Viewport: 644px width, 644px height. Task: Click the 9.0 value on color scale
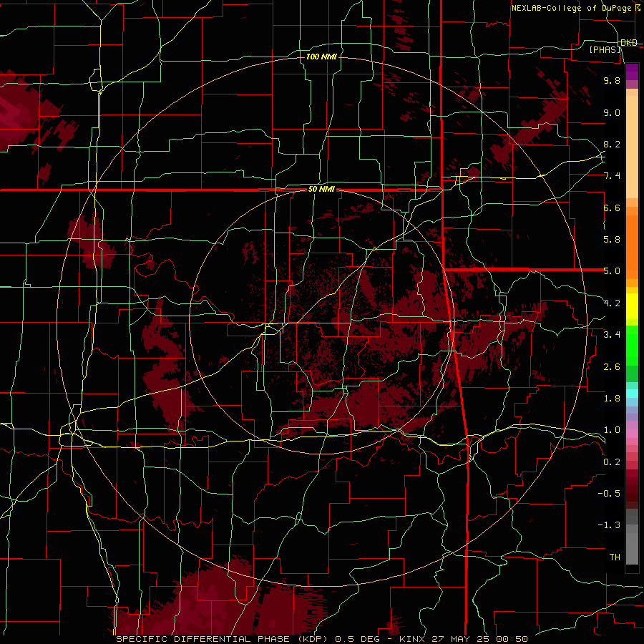[x=612, y=112]
